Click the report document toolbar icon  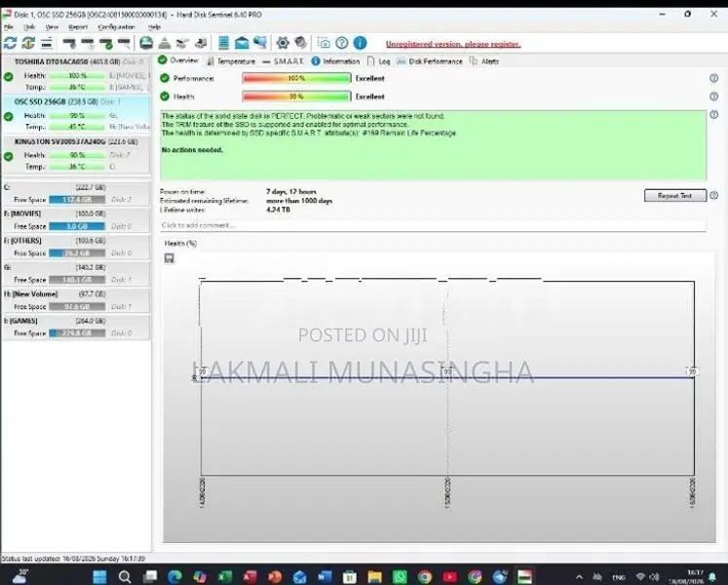pyautogui.click(x=223, y=43)
